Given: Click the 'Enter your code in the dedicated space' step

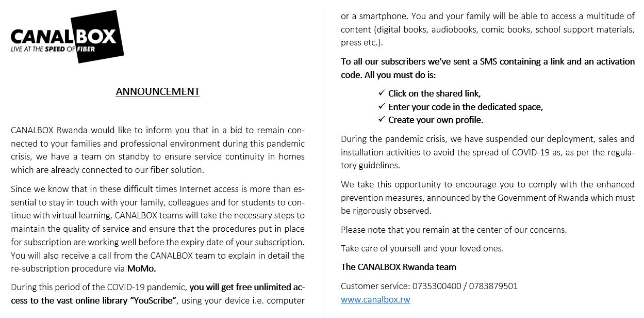Looking at the screenshot, I should click(466, 107).
